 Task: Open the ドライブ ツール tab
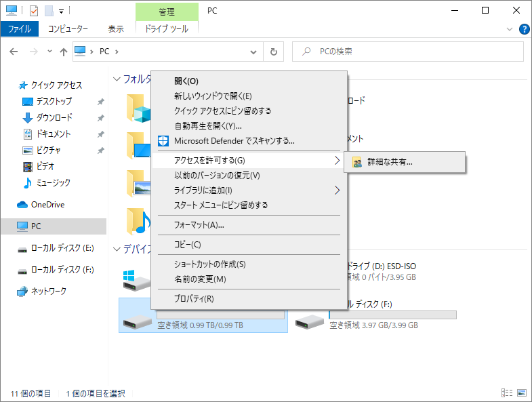coord(167,29)
